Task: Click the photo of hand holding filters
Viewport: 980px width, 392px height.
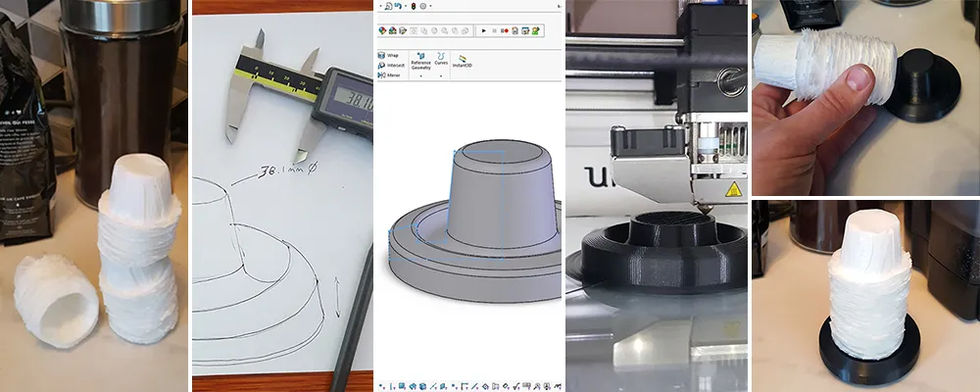Action: 865,98
